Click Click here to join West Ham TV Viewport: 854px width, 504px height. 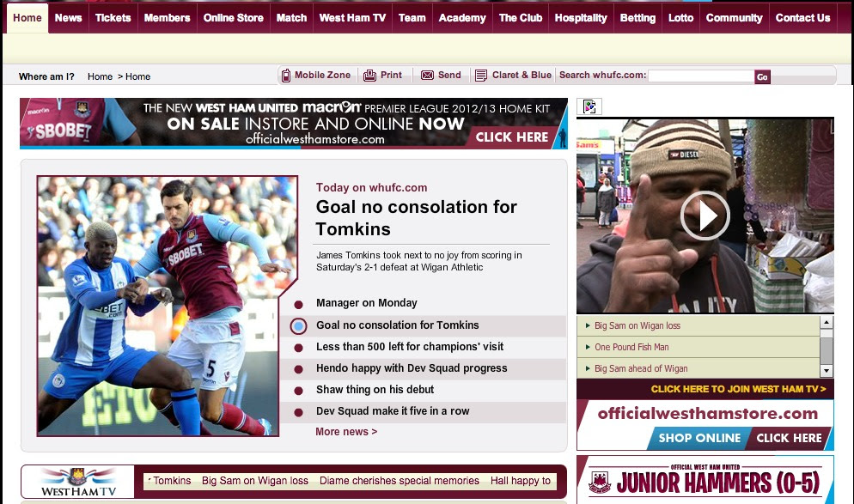point(739,389)
